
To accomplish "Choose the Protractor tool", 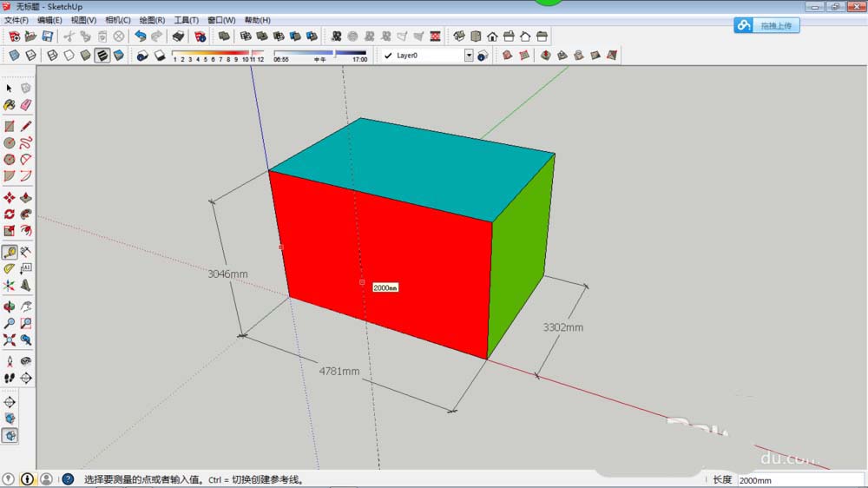I will click(x=9, y=268).
